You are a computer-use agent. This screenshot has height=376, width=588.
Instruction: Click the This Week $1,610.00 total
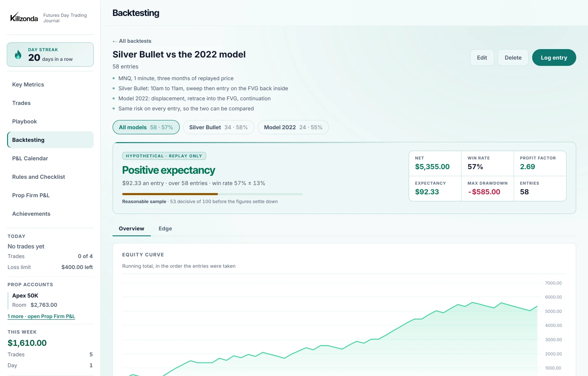pyautogui.click(x=27, y=343)
